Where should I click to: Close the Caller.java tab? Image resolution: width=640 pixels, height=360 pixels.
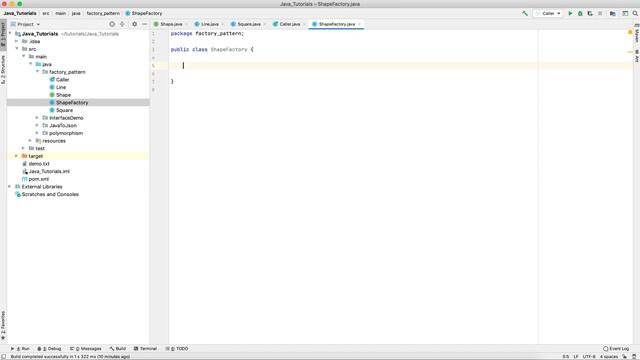(x=304, y=24)
